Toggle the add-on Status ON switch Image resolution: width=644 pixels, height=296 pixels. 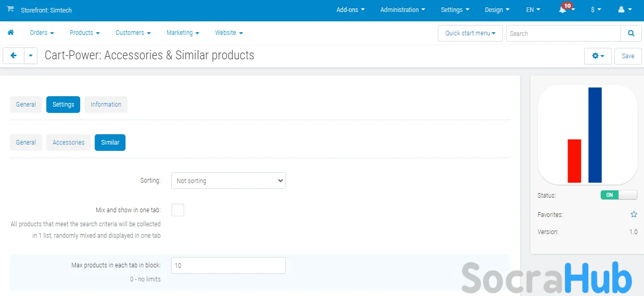(x=618, y=195)
